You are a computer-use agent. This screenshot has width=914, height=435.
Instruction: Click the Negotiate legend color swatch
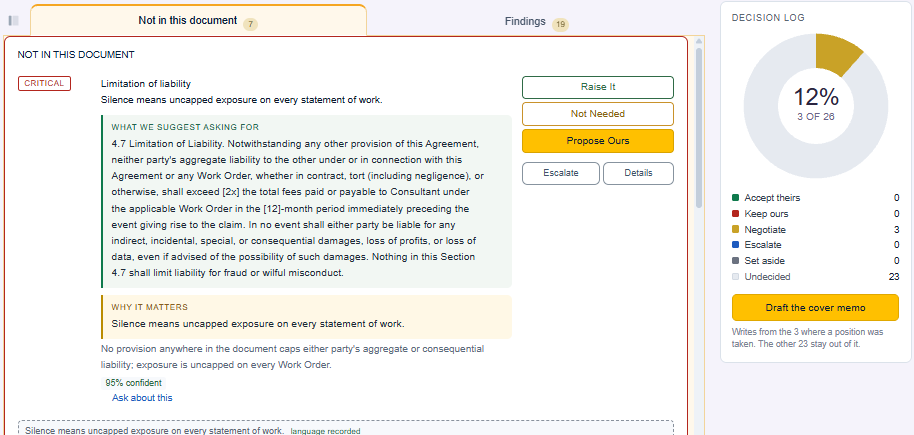coord(736,229)
